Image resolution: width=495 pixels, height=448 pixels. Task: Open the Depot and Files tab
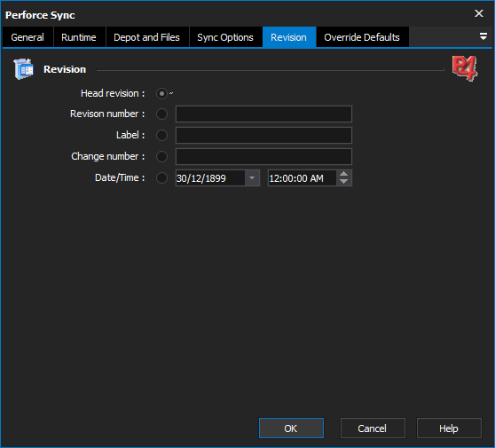click(146, 37)
